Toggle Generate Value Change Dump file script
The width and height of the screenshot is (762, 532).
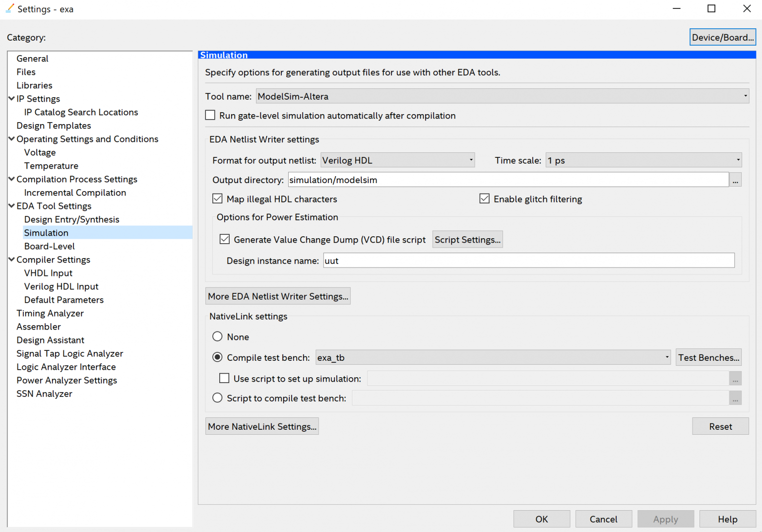[225, 240]
